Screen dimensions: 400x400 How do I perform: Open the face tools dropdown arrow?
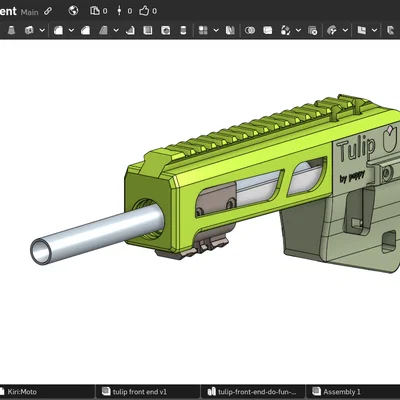coord(345,30)
